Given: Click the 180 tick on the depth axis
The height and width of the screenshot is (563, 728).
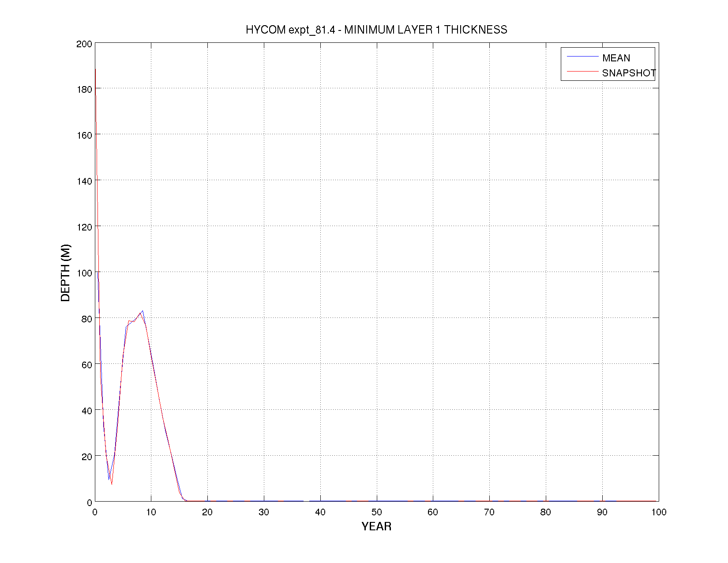Looking at the screenshot, I should click(84, 89).
